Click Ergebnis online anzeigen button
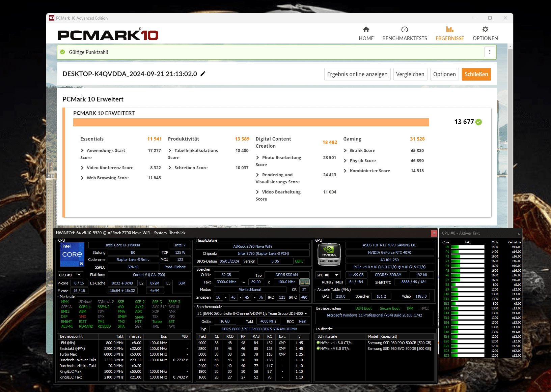This screenshot has width=551, height=392. (x=357, y=74)
